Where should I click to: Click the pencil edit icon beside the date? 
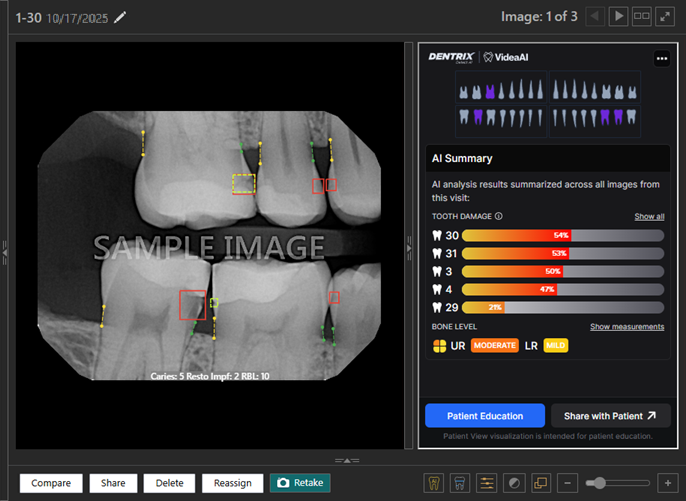pyautogui.click(x=121, y=17)
